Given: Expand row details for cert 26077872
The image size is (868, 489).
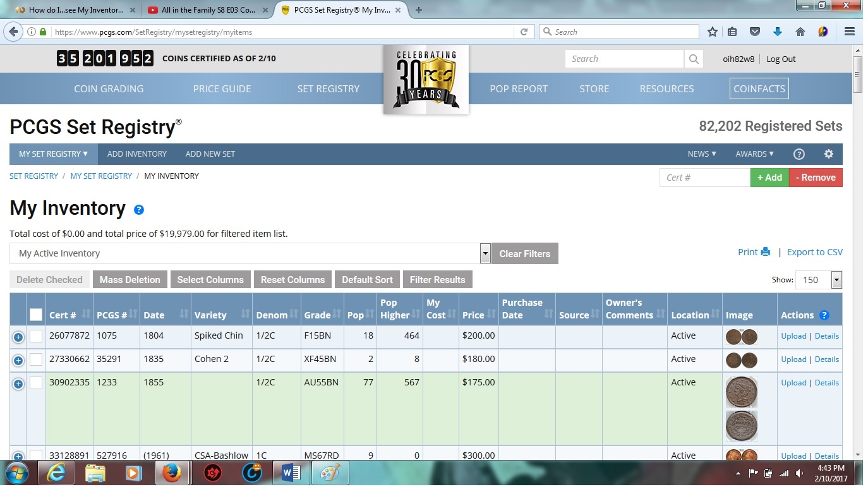Looking at the screenshot, I should [x=18, y=337].
